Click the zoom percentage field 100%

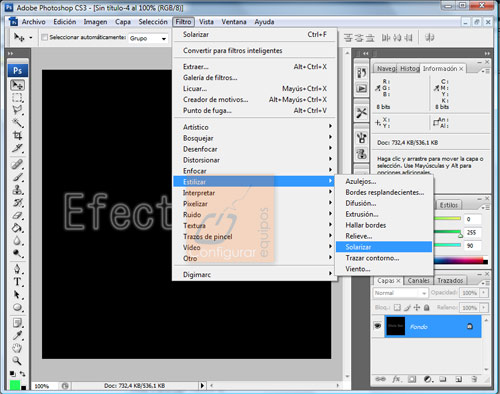tap(42, 386)
